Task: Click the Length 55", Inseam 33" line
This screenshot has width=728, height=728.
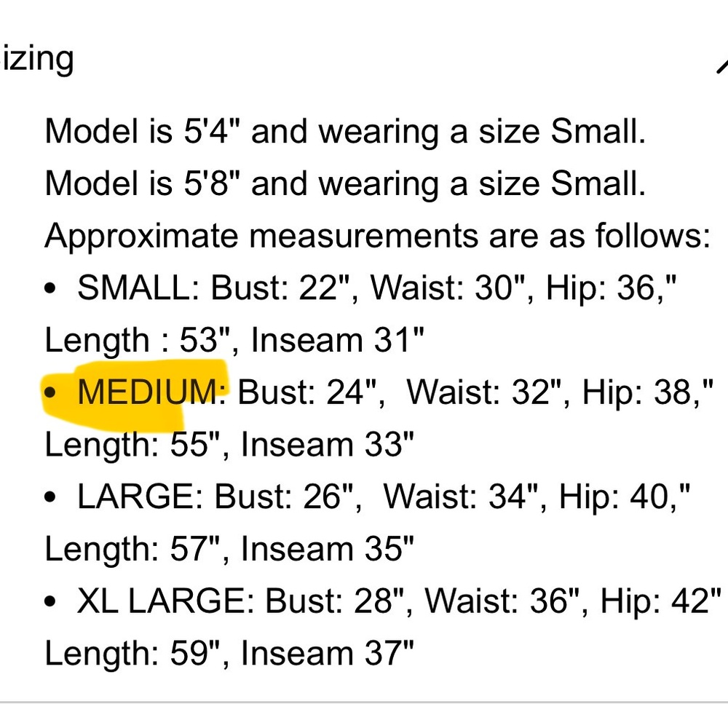Action: pyautogui.click(x=229, y=445)
